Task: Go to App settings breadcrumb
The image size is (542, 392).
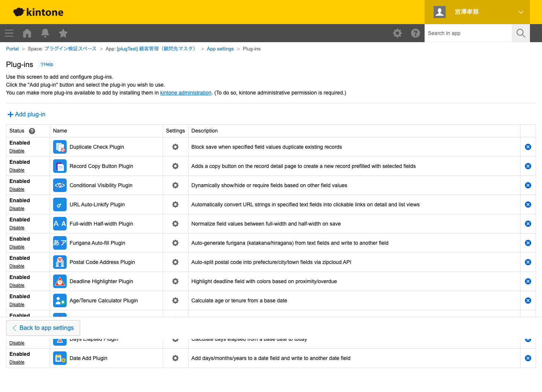Action: 220,49
